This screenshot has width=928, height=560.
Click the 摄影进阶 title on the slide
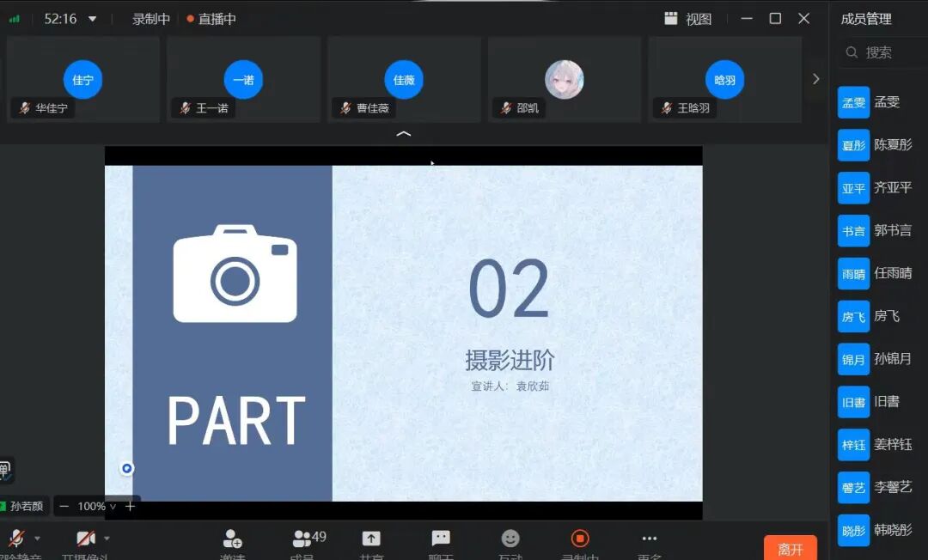[510, 360]
